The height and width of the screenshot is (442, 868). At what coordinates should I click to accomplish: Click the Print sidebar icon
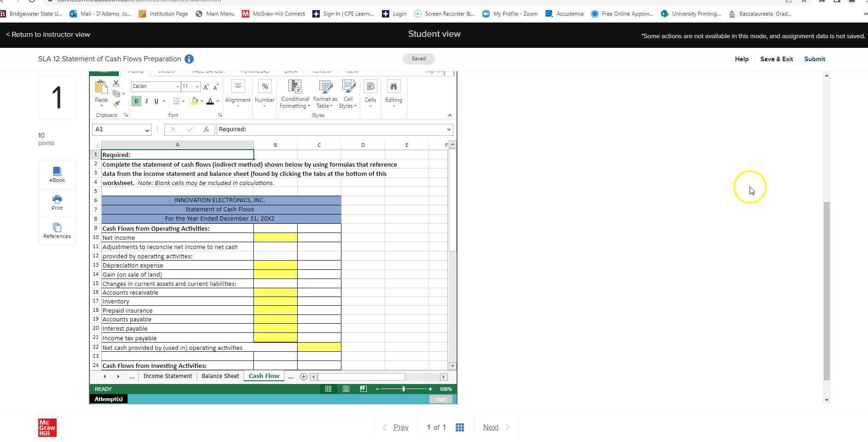pyautogui.click(x=57, y=203)
